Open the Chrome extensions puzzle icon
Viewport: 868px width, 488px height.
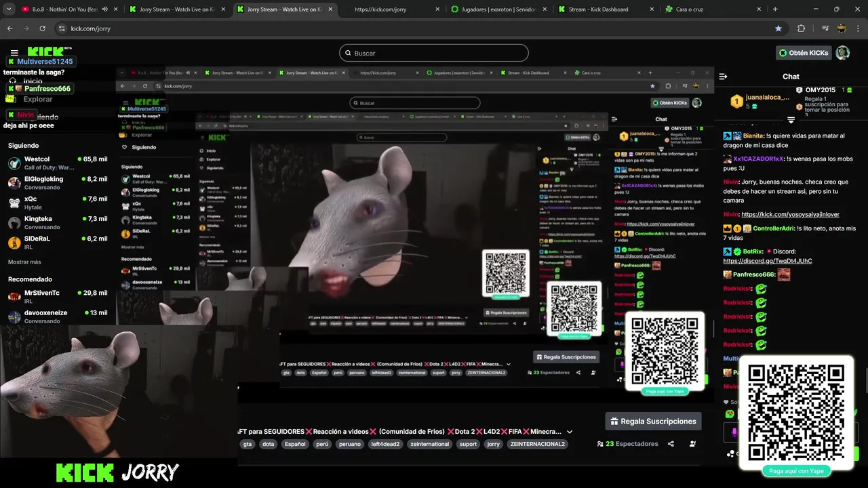pos(801,28)
